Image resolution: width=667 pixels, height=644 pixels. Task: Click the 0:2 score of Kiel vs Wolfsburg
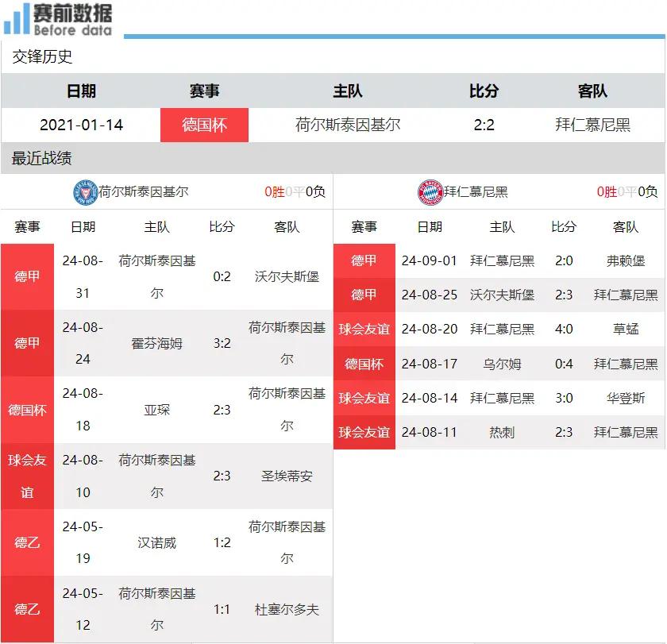pos(222,277)
